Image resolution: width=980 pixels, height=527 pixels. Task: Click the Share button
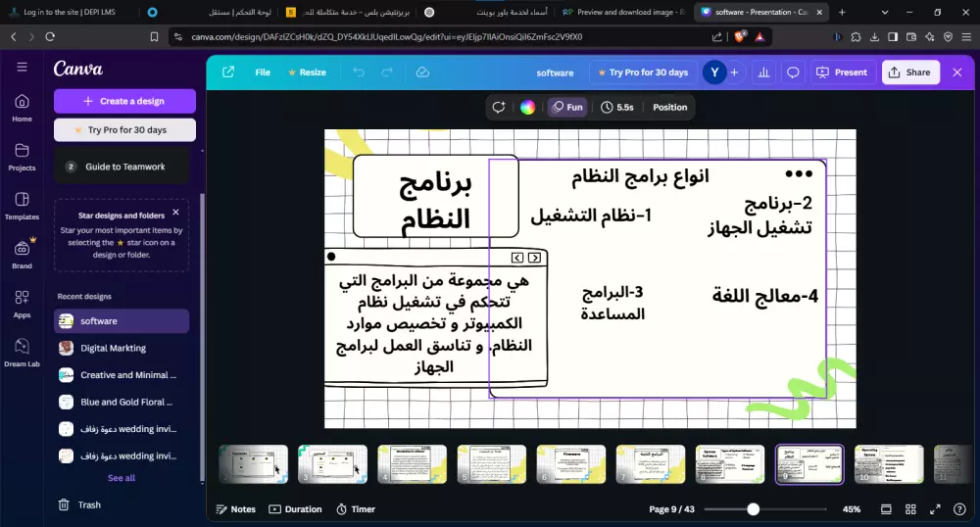point(910,72)
